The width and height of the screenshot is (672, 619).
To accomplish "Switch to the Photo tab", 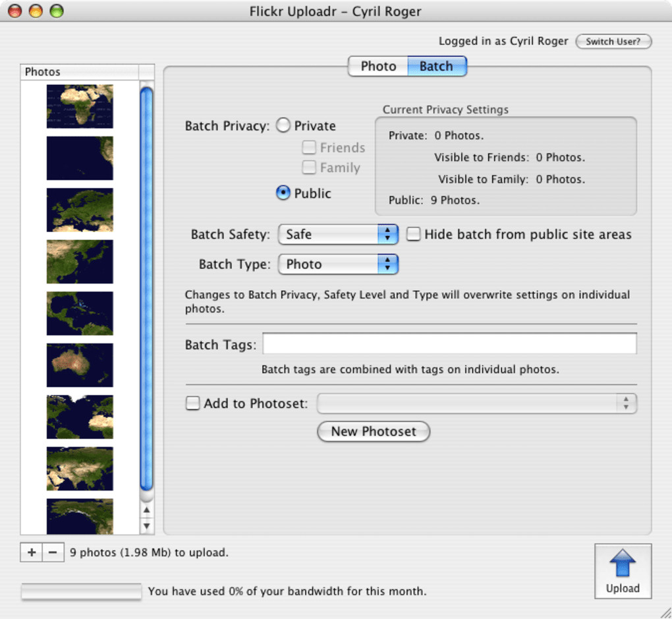I will click(378, 66).
